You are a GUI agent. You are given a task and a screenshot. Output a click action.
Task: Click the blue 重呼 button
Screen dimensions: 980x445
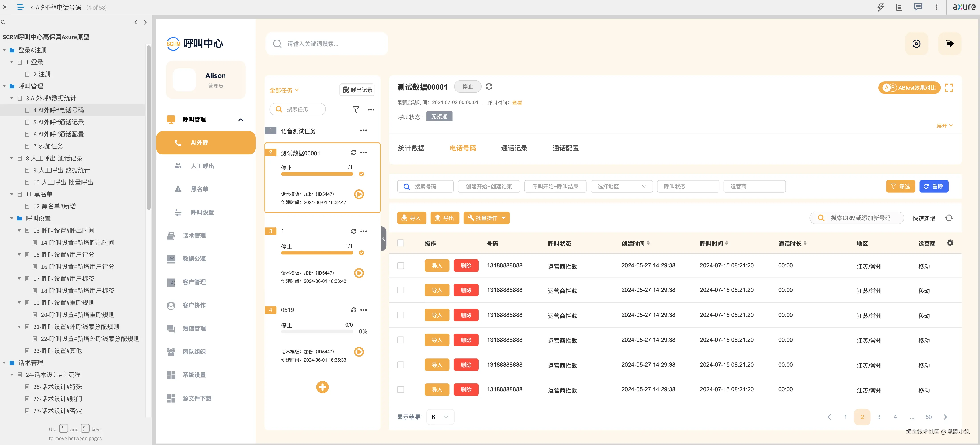click(x=934, y=187)
